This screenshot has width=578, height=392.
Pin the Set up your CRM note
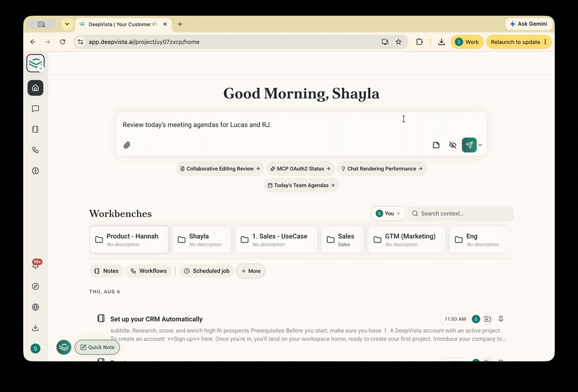(x=501, y=319)
